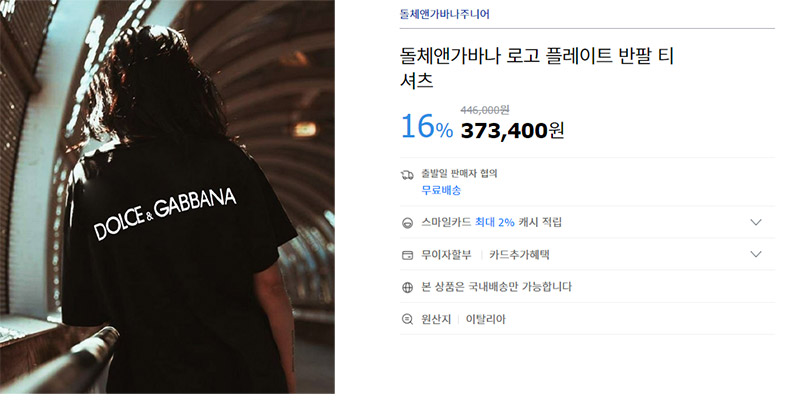The width and height of the screenshot is (800, 400).
Task: Expand the 스마일카드 캐시 적립 chevron
Action: point(756,222)
